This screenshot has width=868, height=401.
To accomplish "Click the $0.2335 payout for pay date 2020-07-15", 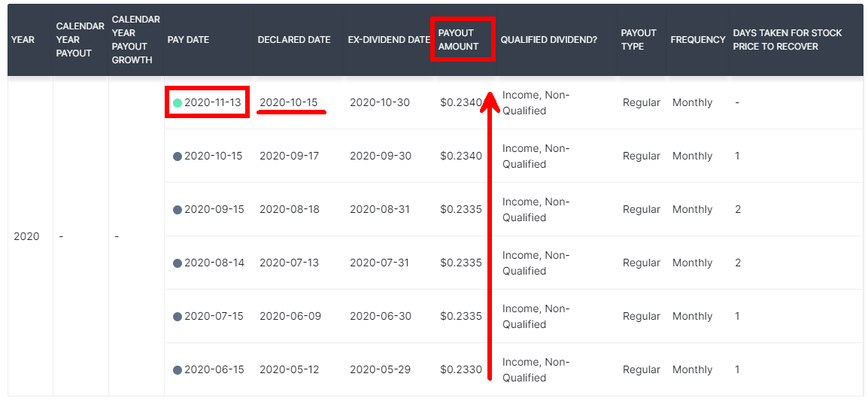I will point(460,316).
